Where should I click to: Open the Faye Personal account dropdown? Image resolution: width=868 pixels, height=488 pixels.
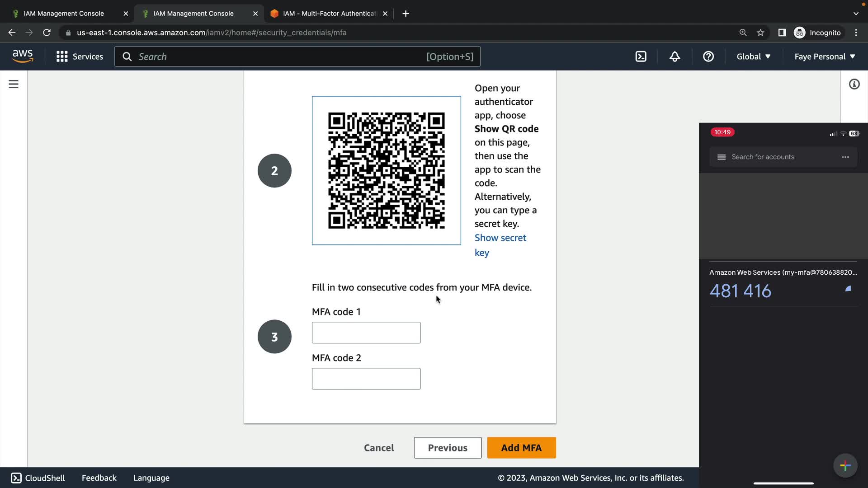825,56
